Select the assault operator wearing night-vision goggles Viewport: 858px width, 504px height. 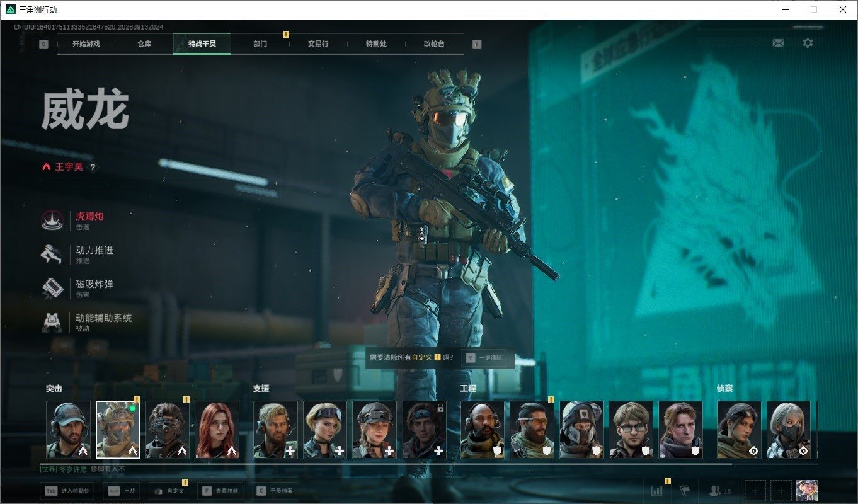click(168, 430)
